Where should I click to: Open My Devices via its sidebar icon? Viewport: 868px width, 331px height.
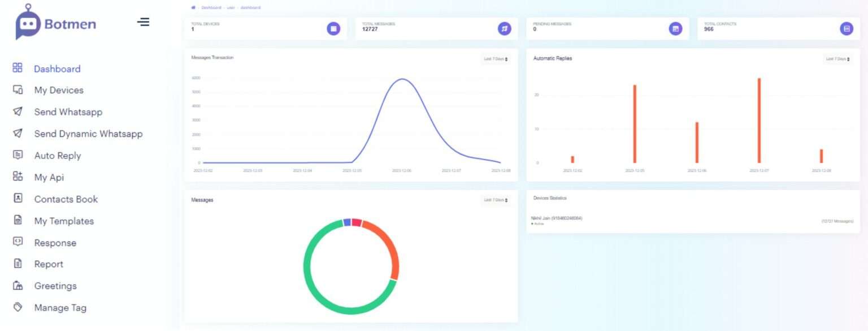pos(18,90)
